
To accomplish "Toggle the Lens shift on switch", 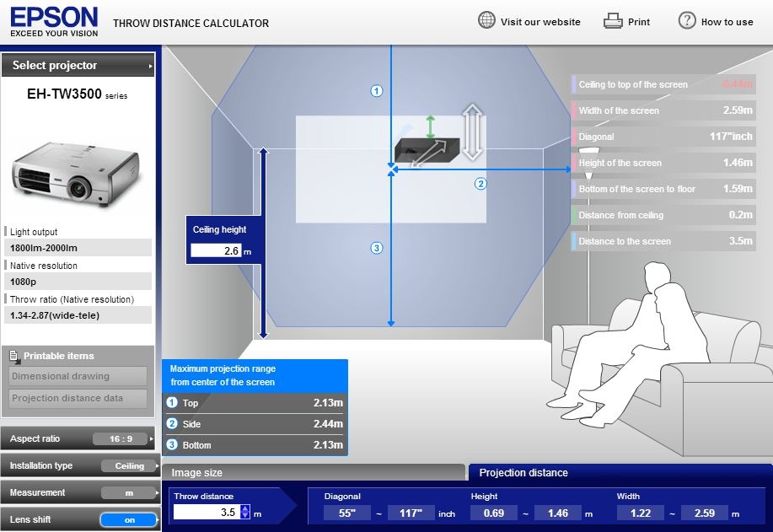I will (x=129, y=519).
